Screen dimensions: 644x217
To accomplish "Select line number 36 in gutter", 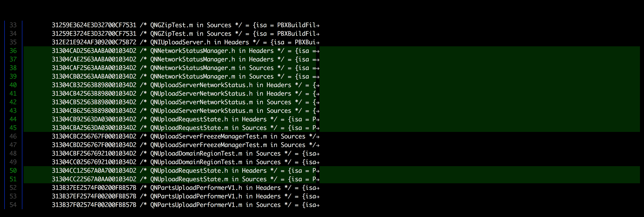I will (13, 51).
